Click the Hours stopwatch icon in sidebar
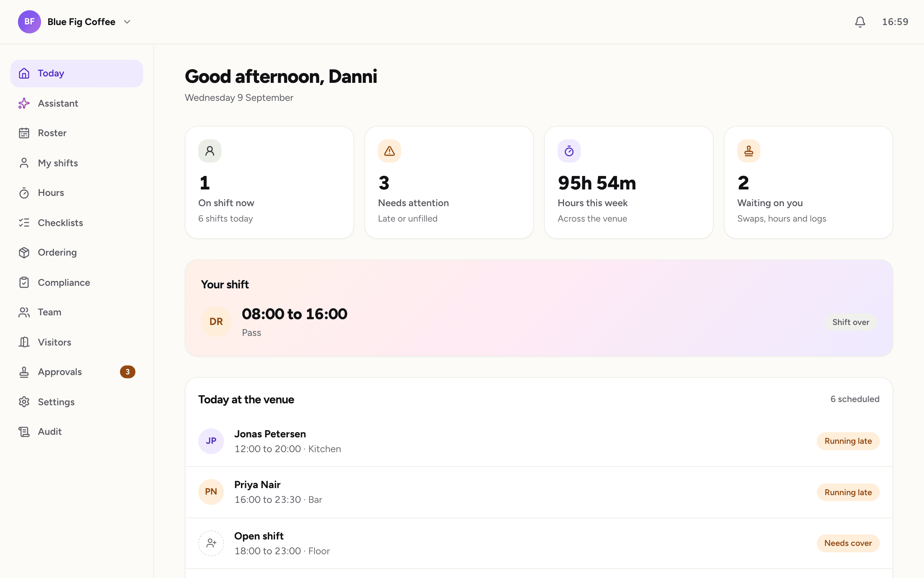The width and height of the screenshot is (924, 578). pos(24,193)
